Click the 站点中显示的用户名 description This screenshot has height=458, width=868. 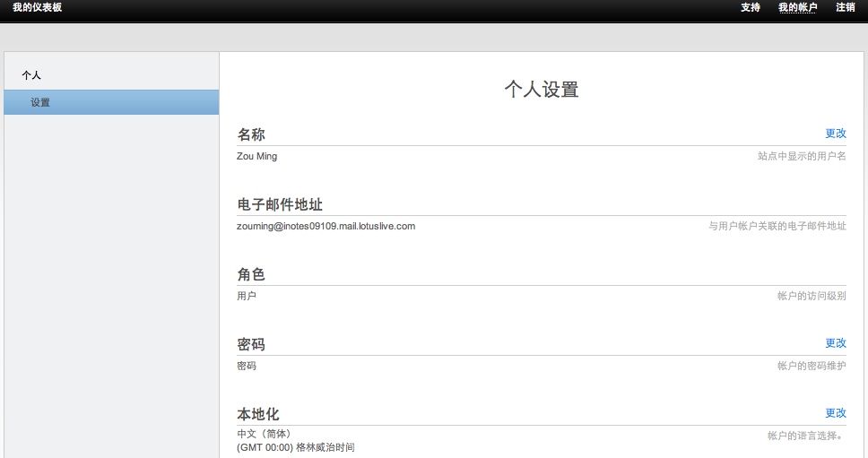coord(801,156)
